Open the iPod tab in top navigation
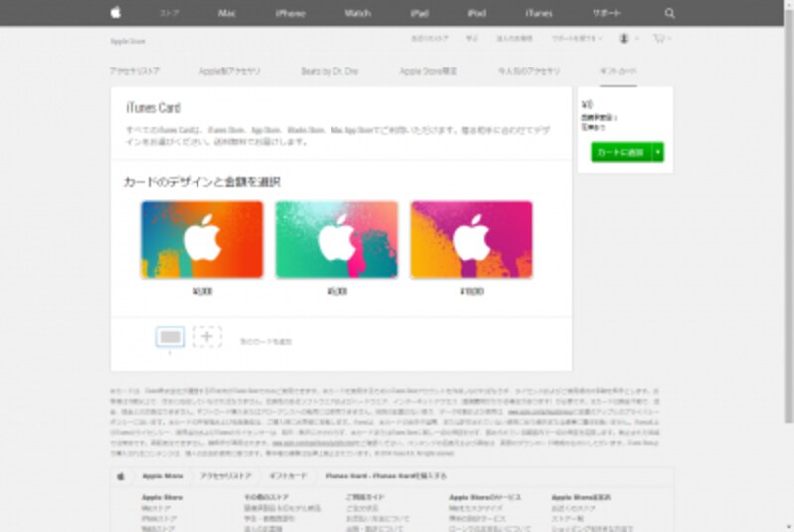 [x=477, y=13]
